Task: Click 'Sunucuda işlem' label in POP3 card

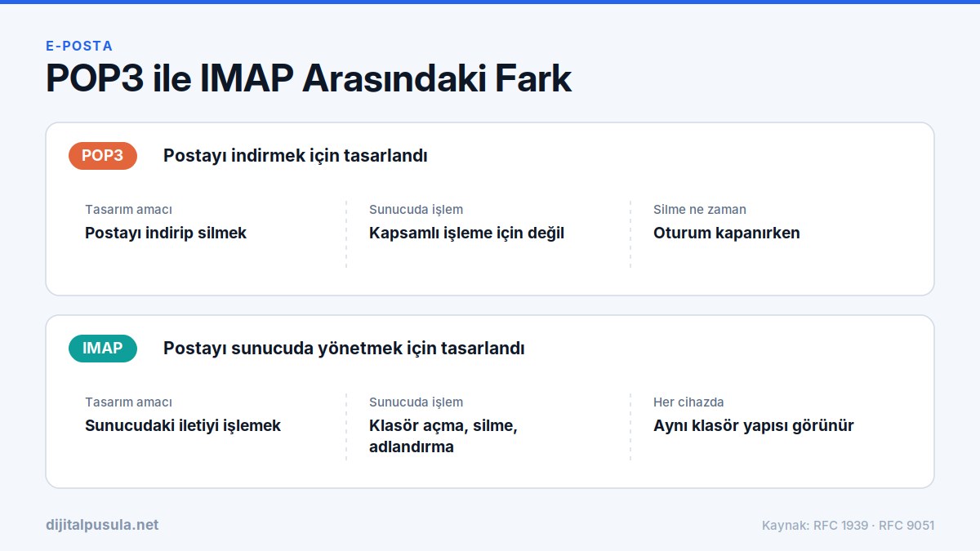Action: [x=416, y=210]
